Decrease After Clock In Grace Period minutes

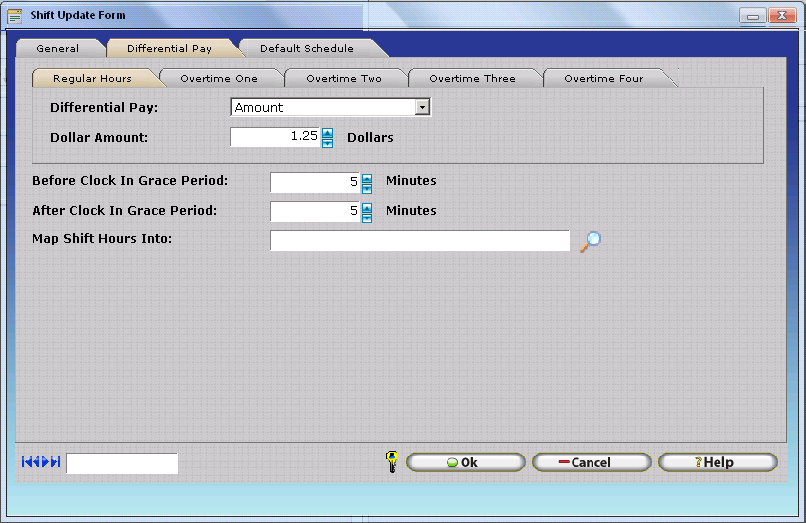tap(367, 217)
